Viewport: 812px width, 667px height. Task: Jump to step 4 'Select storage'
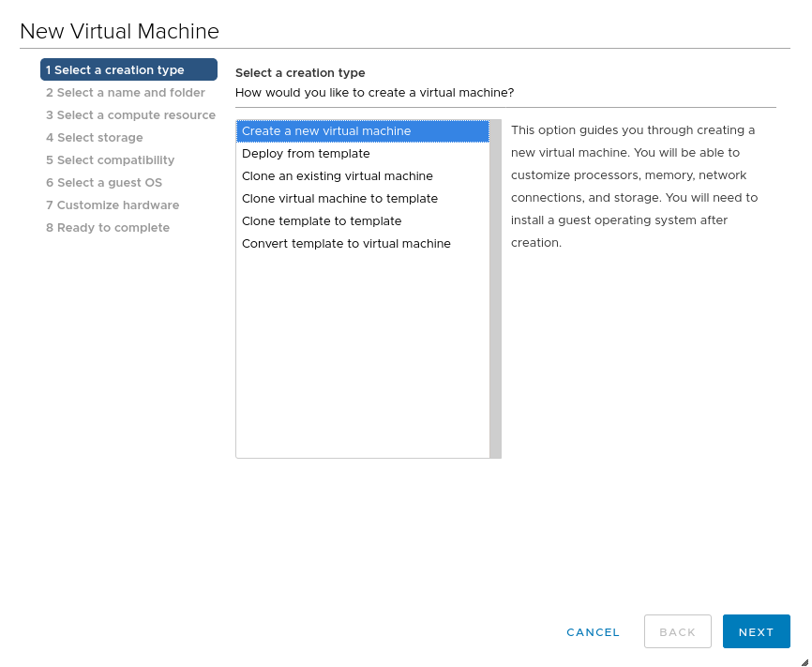coord(95,138)
